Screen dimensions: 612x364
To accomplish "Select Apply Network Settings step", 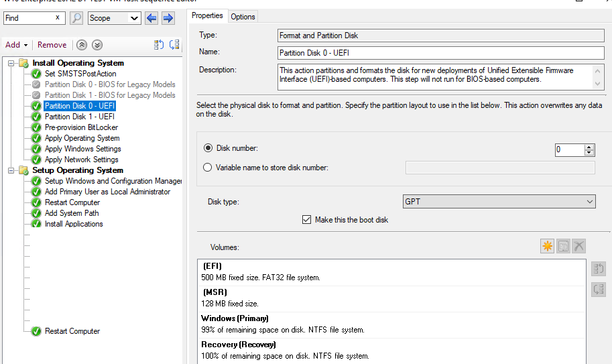I will pos(81,160).
